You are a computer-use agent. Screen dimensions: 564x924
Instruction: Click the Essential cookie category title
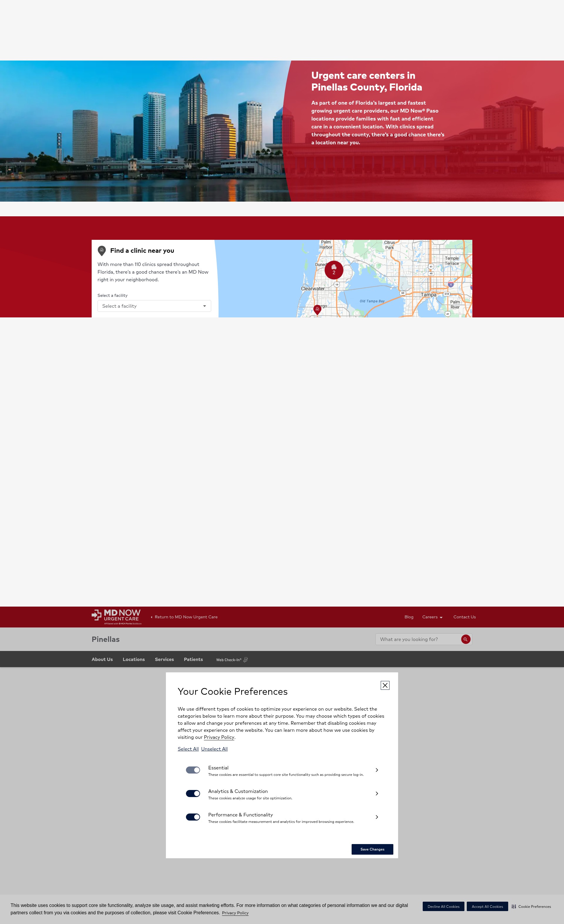pos(218,768)
